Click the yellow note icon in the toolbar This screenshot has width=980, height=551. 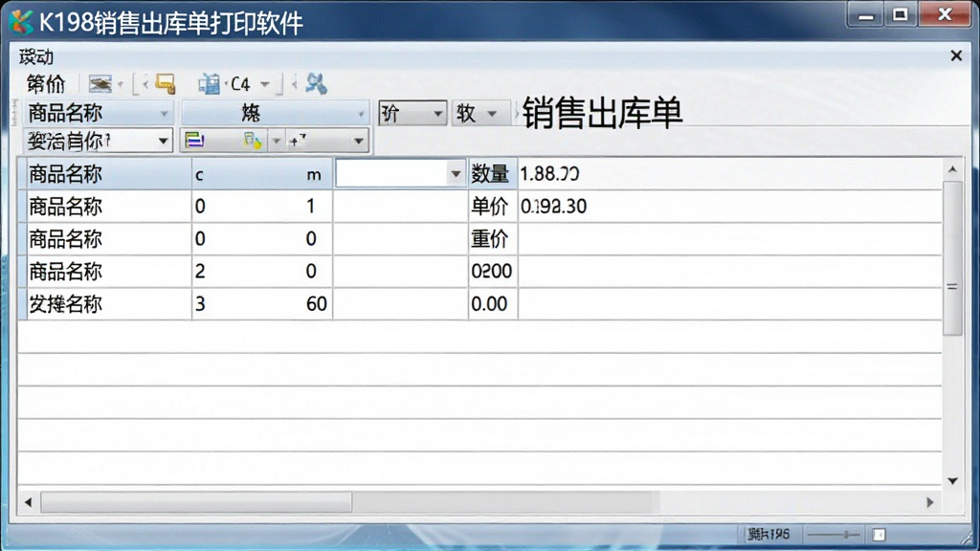tap(166, 84)
